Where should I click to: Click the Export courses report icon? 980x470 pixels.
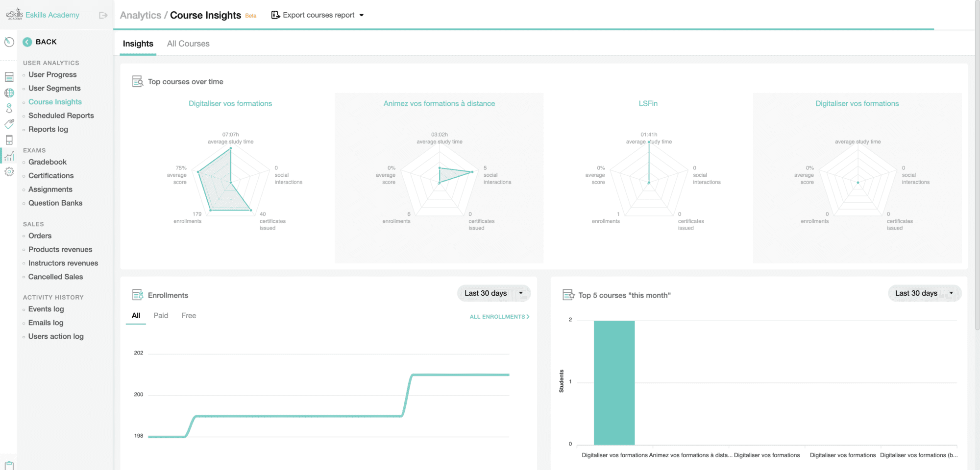coord(275,15)
